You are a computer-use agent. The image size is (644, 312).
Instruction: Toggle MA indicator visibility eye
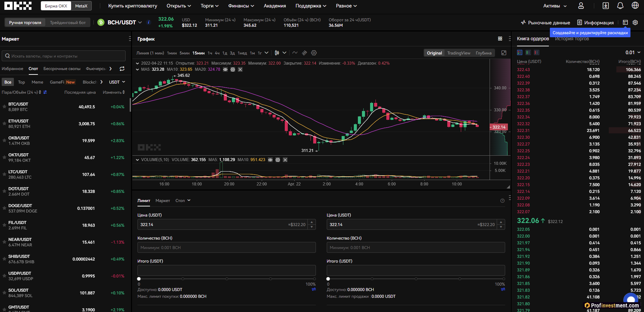(x=225, y=69)
